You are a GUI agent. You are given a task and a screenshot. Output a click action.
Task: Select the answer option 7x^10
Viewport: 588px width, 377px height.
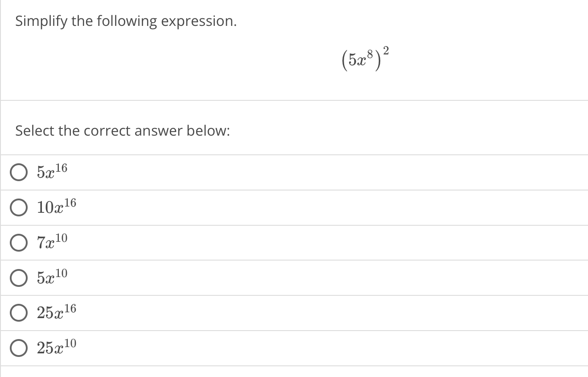[x=51, y=242]
